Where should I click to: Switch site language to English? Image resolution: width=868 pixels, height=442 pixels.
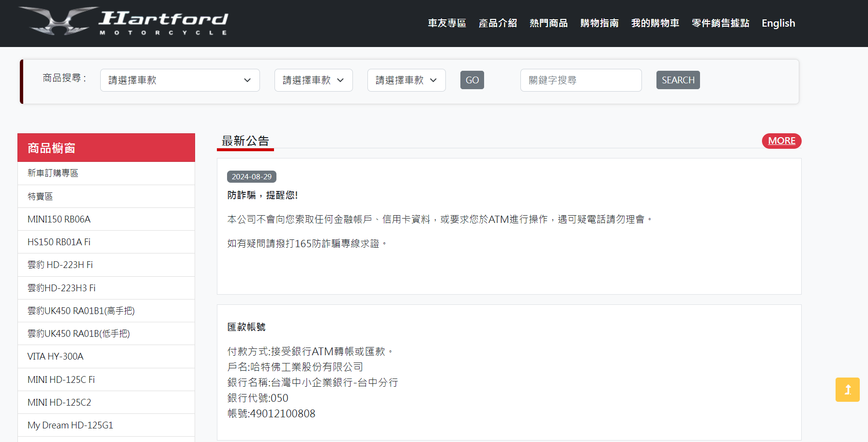coord(778,23)
